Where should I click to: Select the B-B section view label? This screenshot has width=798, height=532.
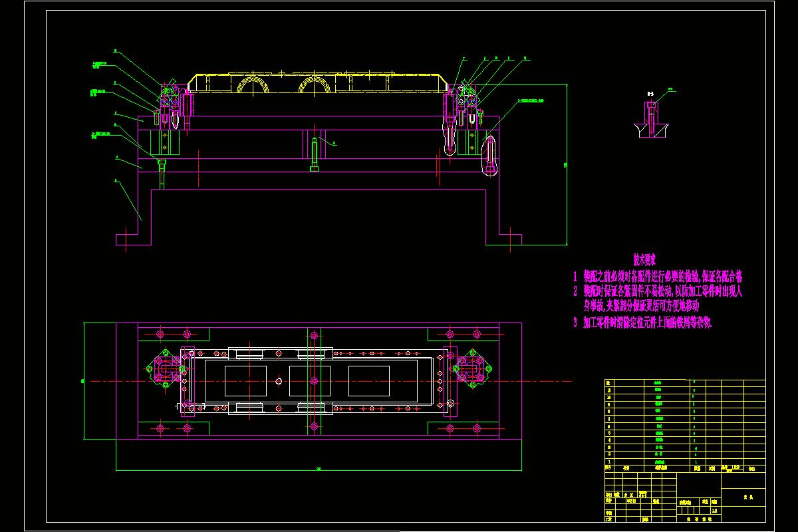coord(650,94)
